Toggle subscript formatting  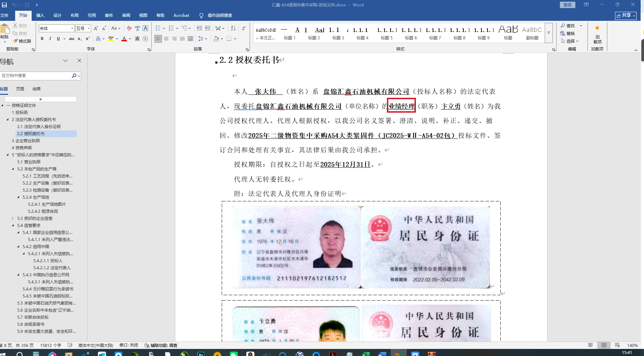tap(80, 39)
